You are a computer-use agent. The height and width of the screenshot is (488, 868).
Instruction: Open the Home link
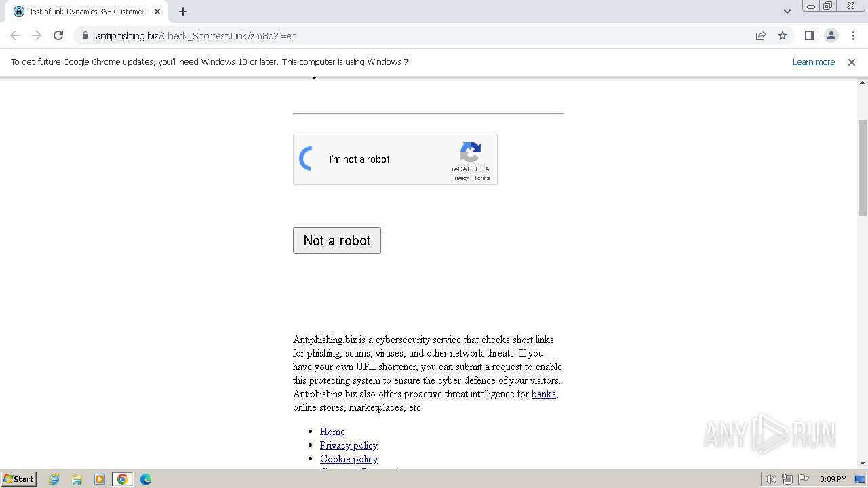(332, 432)
